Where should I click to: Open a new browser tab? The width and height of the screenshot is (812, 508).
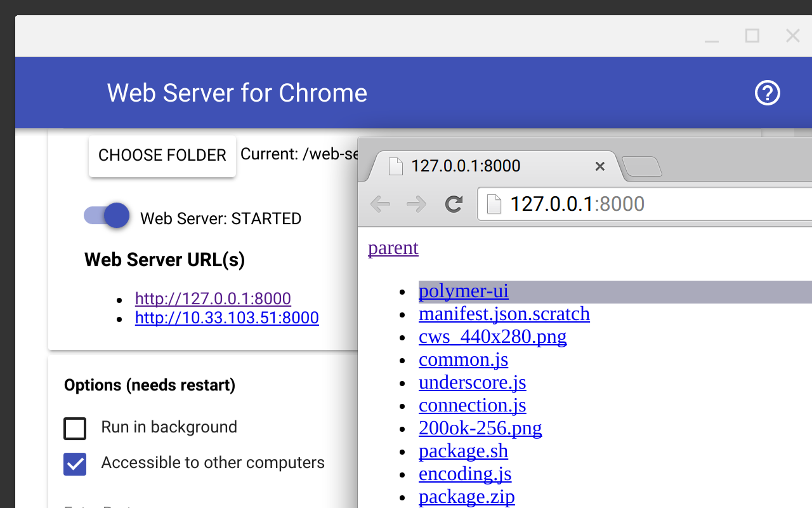pos(641,167)
